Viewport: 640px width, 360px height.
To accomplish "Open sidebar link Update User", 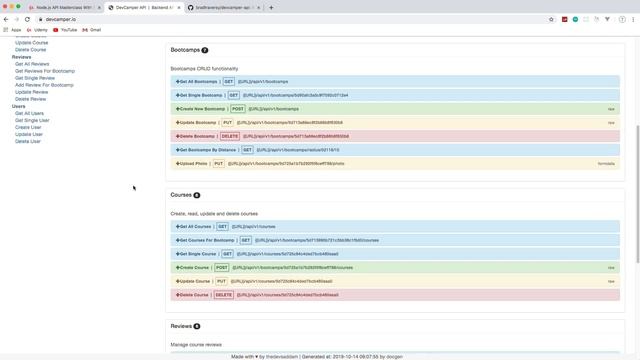I will [29, 134].
